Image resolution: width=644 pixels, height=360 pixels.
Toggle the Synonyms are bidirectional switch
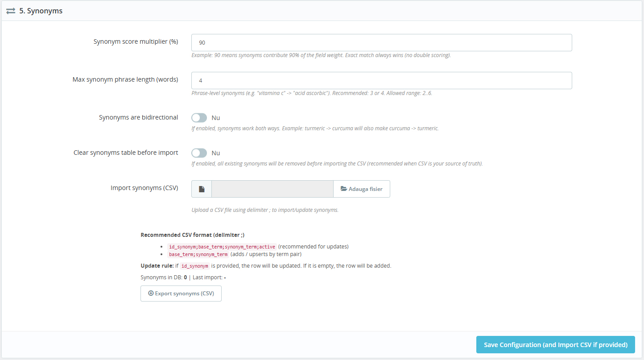[x=199, y=118]
